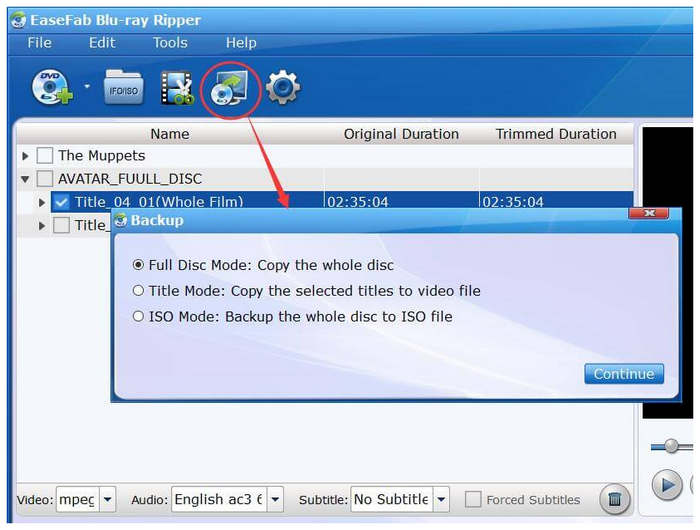Select AVATAR_FUULL_DISC row text
700x530 pixels.
coord(130,179)
